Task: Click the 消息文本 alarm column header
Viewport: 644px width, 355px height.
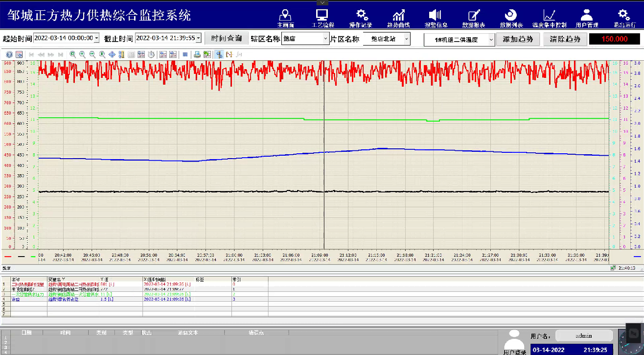Action: [187, 332]
